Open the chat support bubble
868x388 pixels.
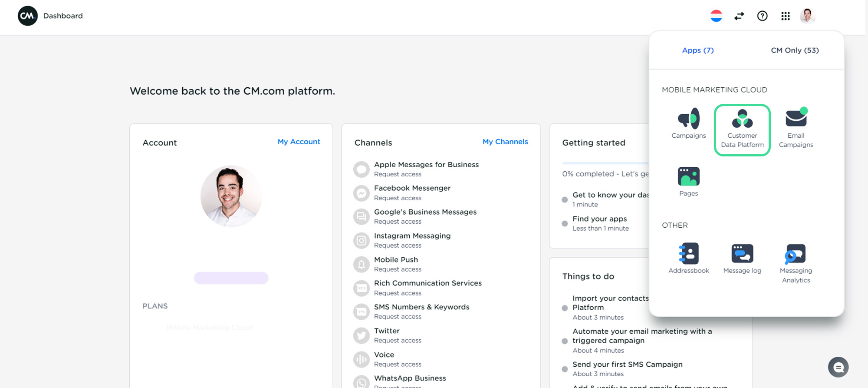click(x=838, y=367)
